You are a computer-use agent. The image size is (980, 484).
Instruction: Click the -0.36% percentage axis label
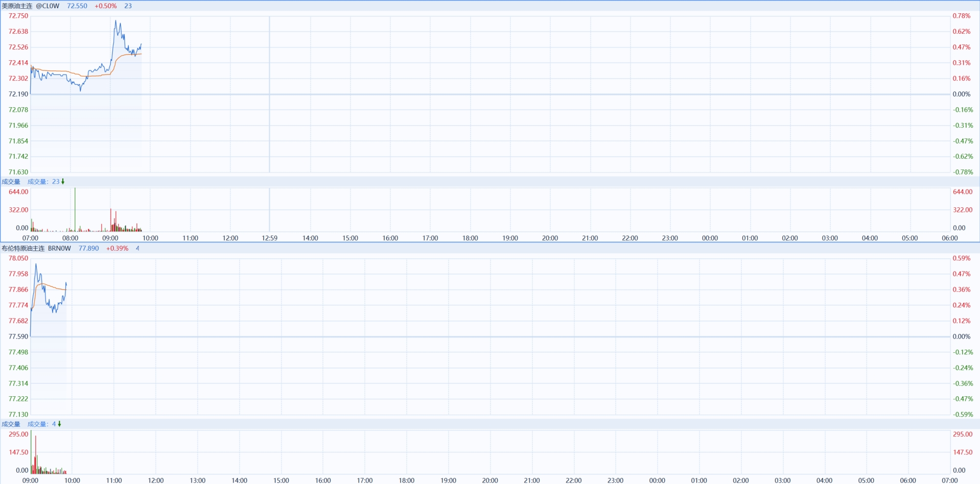(963, 383)
